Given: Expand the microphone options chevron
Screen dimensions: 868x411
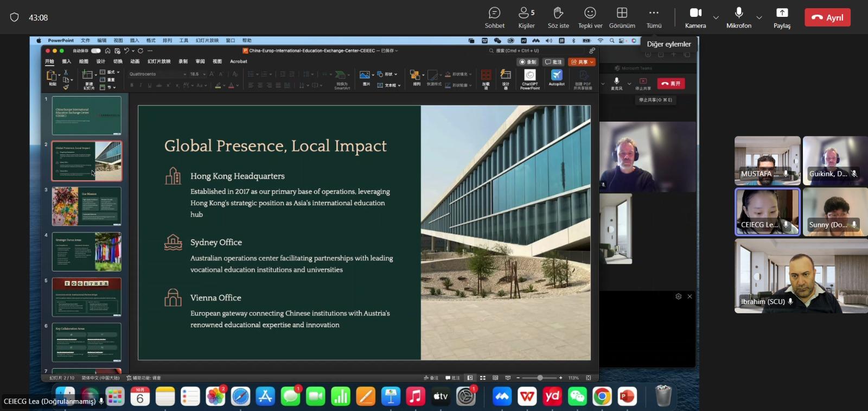Looking at the screenshot, I should (759, 17).
